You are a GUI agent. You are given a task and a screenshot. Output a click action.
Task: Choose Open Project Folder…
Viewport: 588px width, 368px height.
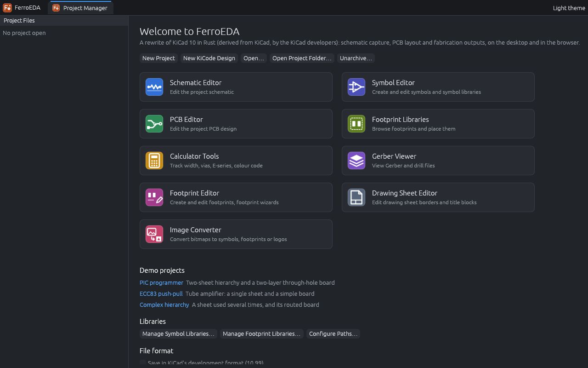point(302,58)
